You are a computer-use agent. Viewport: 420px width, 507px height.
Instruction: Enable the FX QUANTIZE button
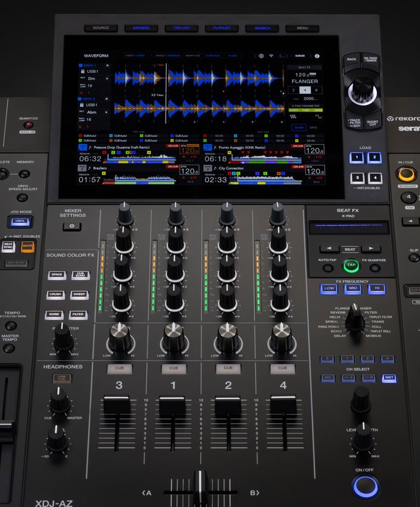coord(375,268)
